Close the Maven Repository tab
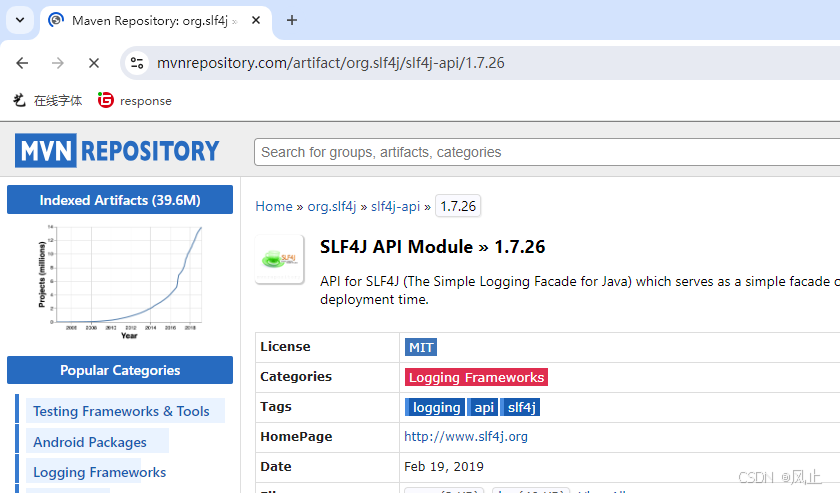The image size is (840, 493). pyautogui.click(x=256, y=20)
